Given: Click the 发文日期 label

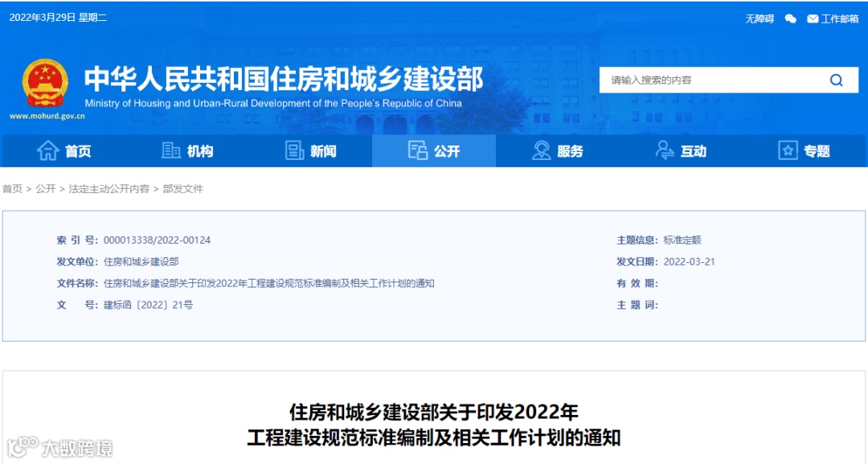Looking at the screenshot, I should point(637,262).
